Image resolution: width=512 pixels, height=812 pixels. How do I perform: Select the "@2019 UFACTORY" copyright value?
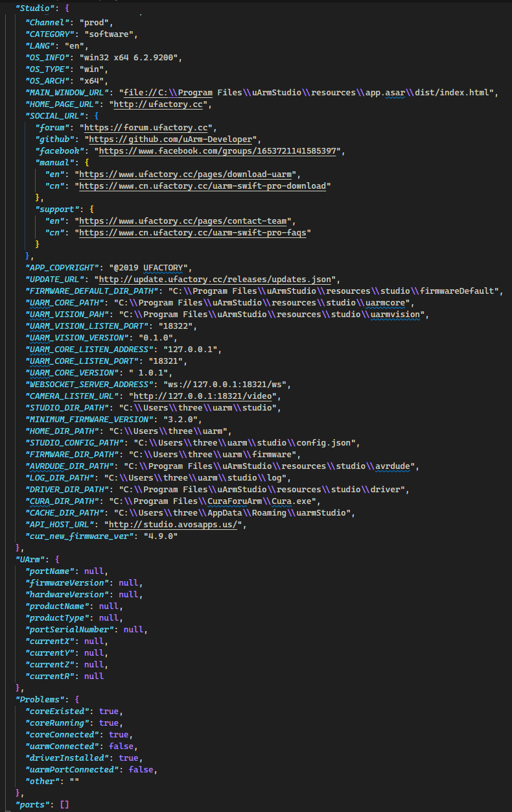click(x=147, y=267)
